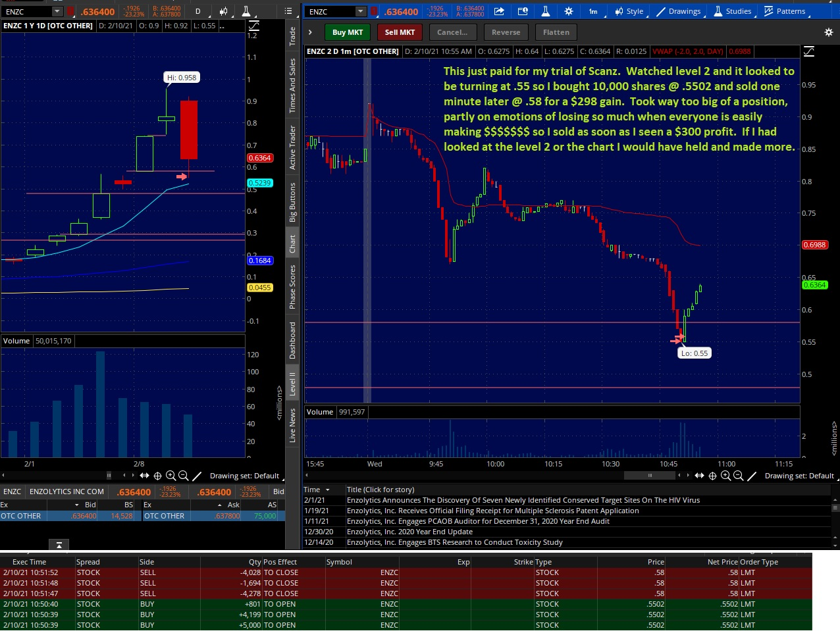
Task: Click the red clipboard icon beside right ENZC
Action: tap(374, 11)
